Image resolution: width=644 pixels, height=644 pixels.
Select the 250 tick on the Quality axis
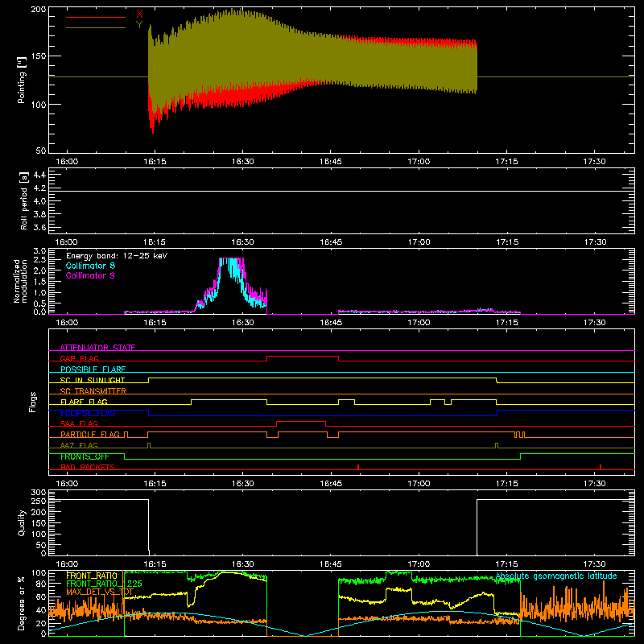38,501
